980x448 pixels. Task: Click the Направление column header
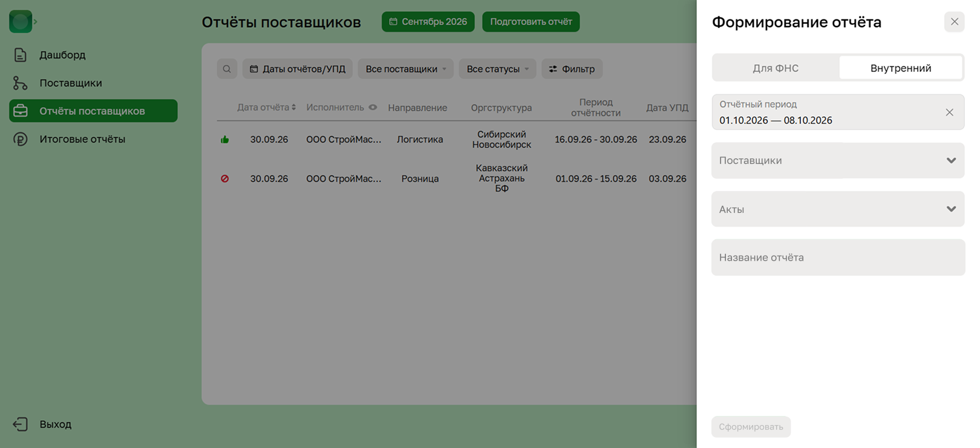point(417,108)
